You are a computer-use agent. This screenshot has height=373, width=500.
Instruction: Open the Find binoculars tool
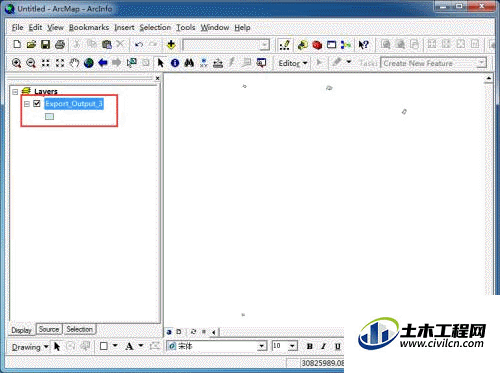tap(189, 63)
